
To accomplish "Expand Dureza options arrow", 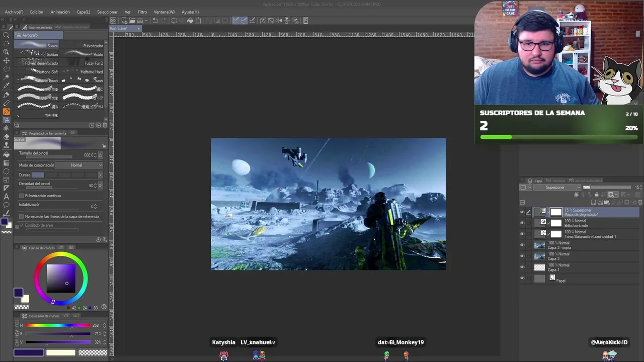I will [x=100, y=174].
